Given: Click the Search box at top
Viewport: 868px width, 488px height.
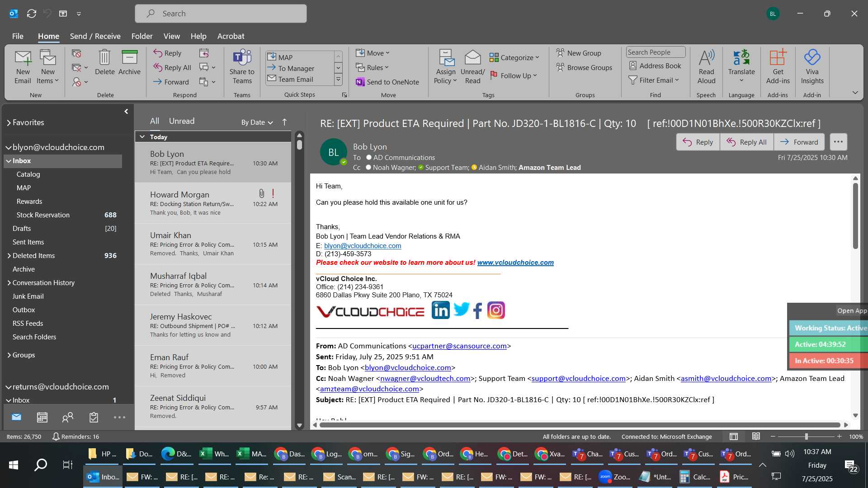Looking at the screenshot, I should coord(221,14).
